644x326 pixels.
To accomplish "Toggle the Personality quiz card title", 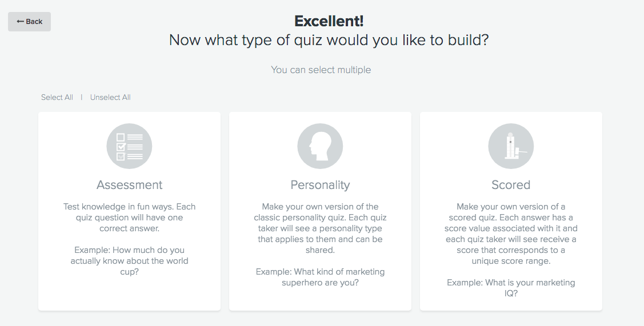I will point(320,185).
